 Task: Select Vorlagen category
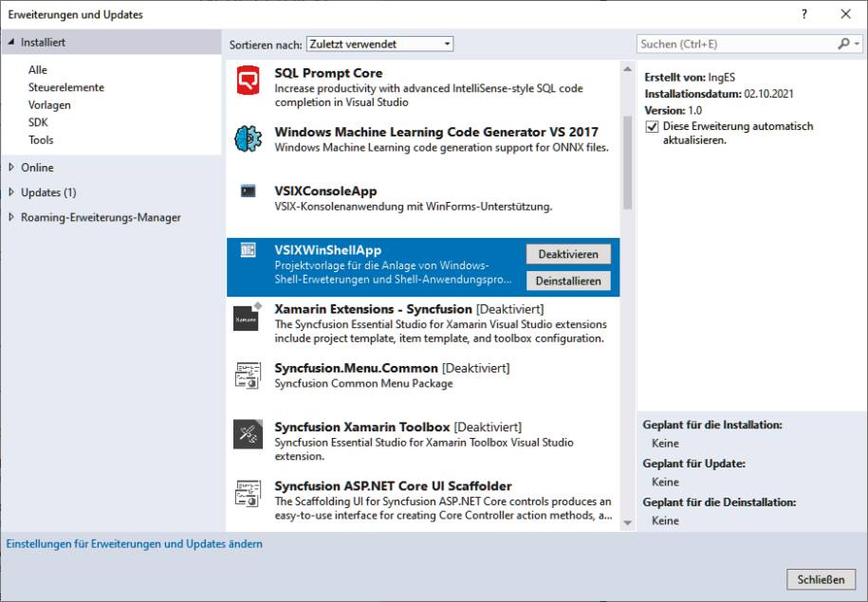click(49, 105)
